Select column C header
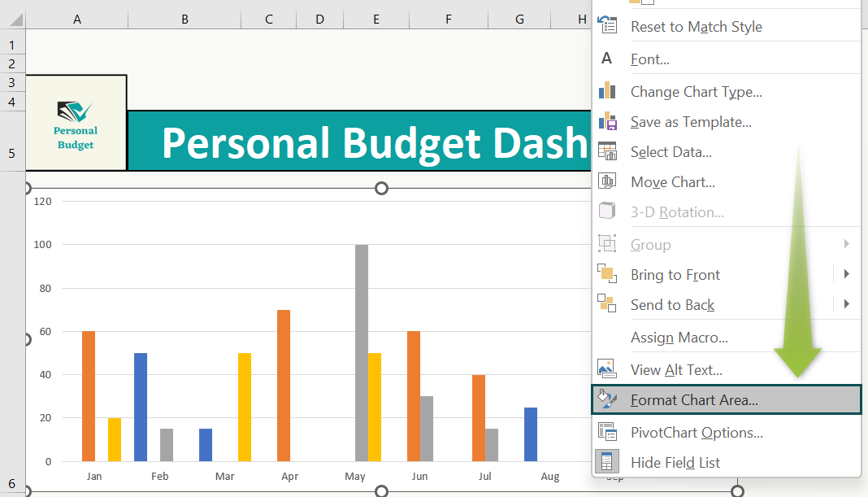Viewport: 868px width, 497px height. 268,20
